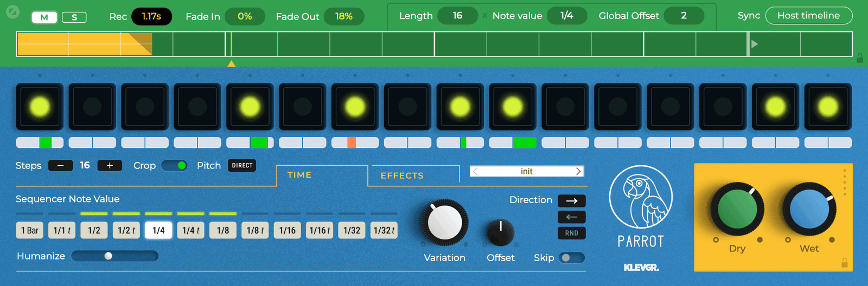This screenshot has height=286, width=868.
Task: Click the Parrot logo icon
Action: 641,197
